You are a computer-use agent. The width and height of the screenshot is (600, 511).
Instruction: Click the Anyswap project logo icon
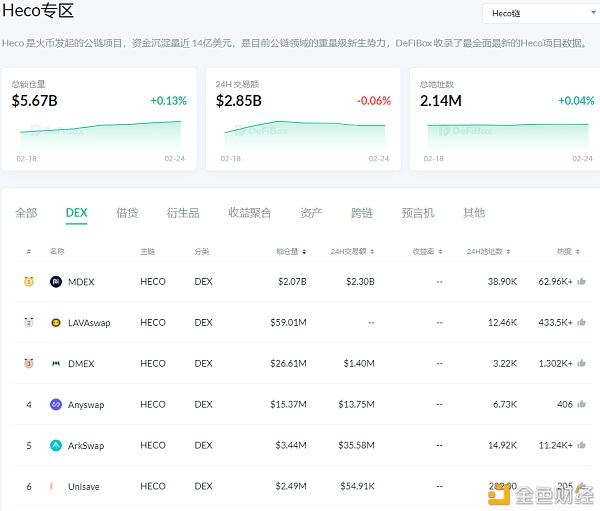(56, 405)
